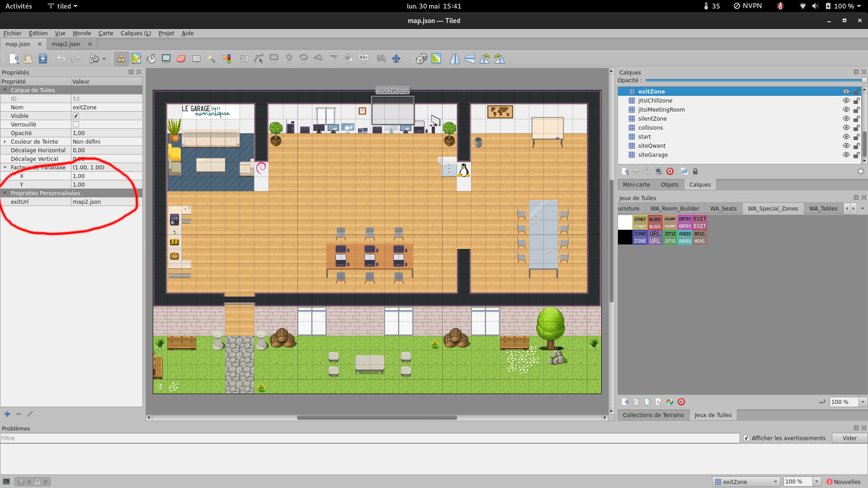The image size is (868, 488).
Task: Select the Stamp Brush tool
Action: pos(121,59)
